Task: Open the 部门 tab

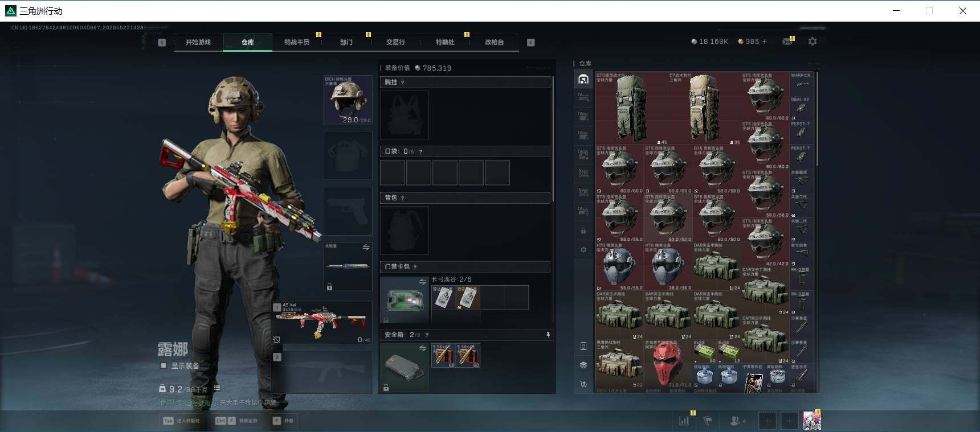Action: [346, 42]
